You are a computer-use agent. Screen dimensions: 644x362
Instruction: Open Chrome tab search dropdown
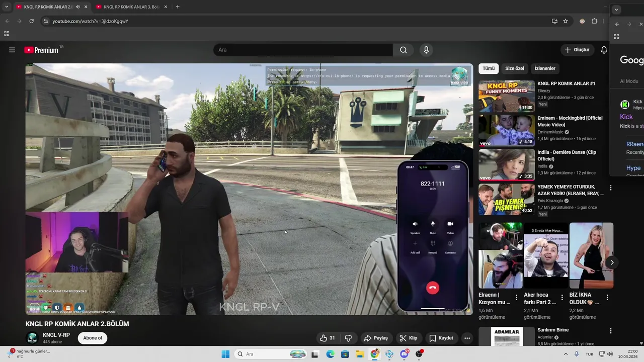pos(7,7)
